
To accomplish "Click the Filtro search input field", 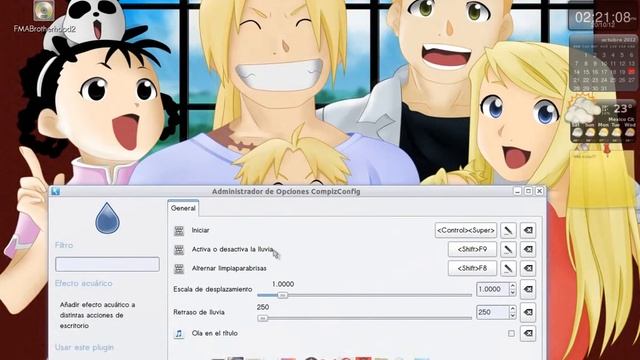I will click(x=107, y=264).
